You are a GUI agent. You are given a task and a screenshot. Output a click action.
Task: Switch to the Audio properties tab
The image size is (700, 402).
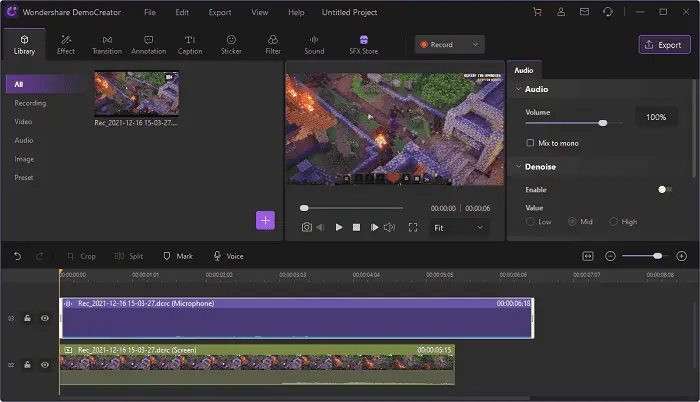(524, 70)
